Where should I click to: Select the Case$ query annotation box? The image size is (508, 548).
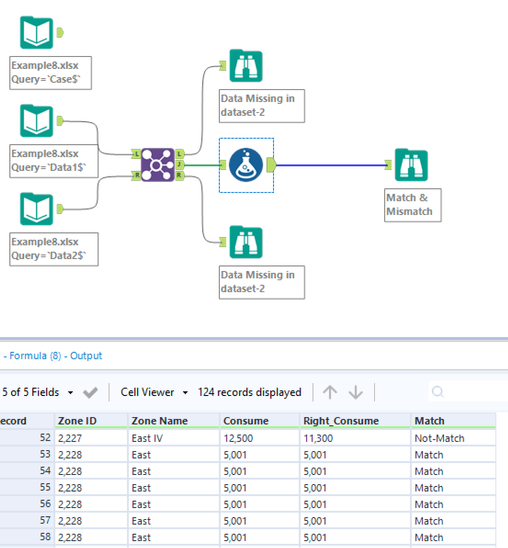[x=51, y=73]
